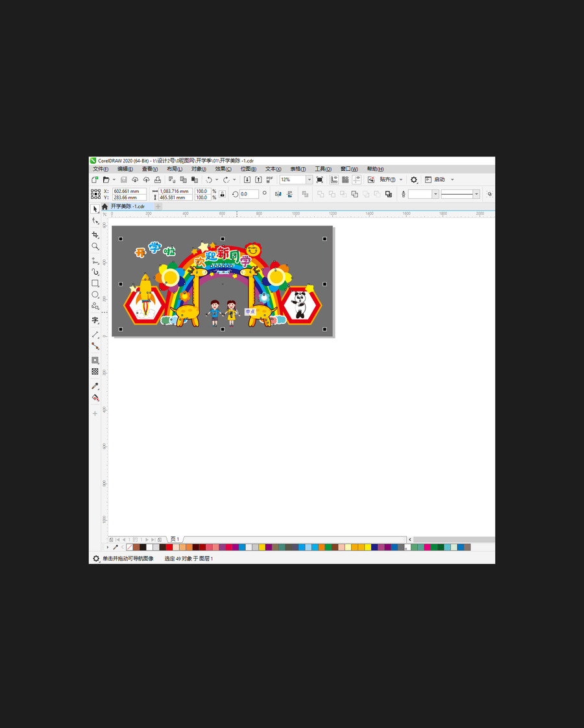The width and height of the screenshot is (584, 728).
Task: Click the Mirror vertically icon
Action: 289,194
